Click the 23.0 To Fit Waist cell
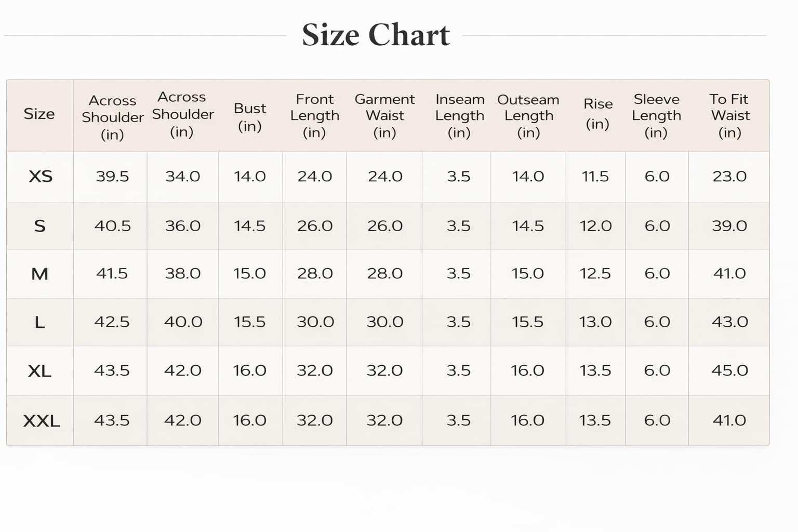 click(729, 177)
